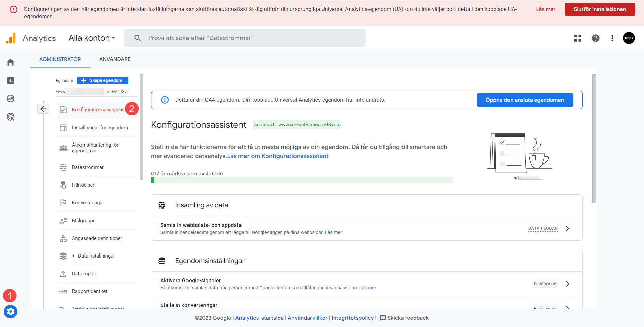Screen dimensions: 644x327
Task: Click the Slutför installationen button
Action: (x=599, y=9)
